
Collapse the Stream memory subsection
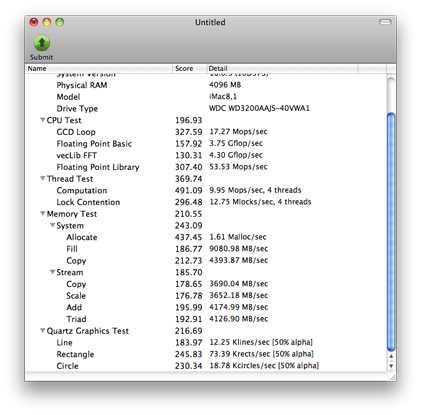53,272
